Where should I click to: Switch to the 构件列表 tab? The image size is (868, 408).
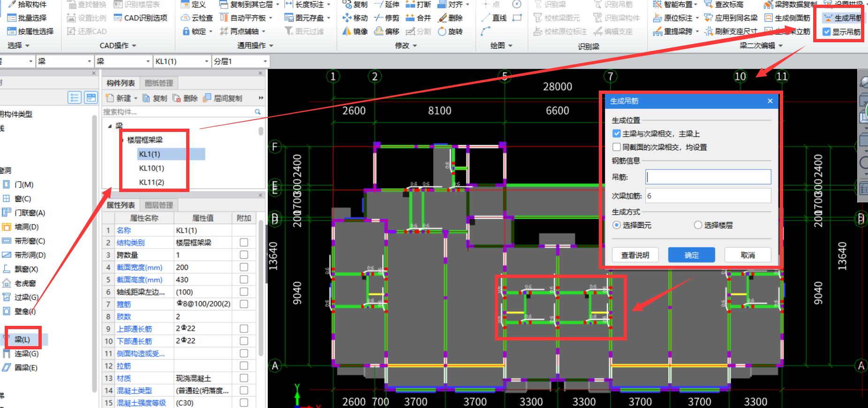point(121,83)
